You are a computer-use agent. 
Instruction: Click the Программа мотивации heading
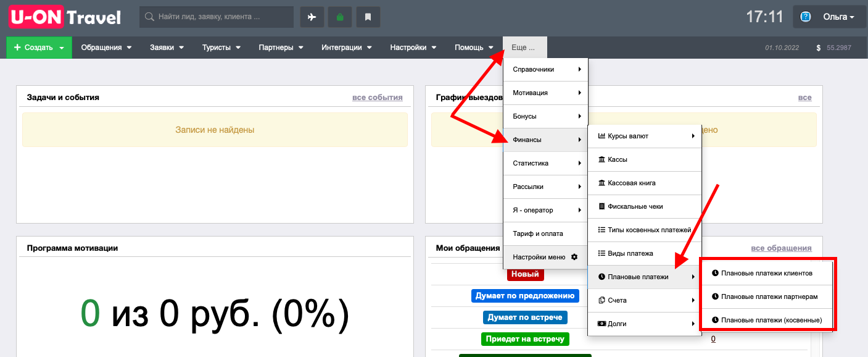(72, 248)
